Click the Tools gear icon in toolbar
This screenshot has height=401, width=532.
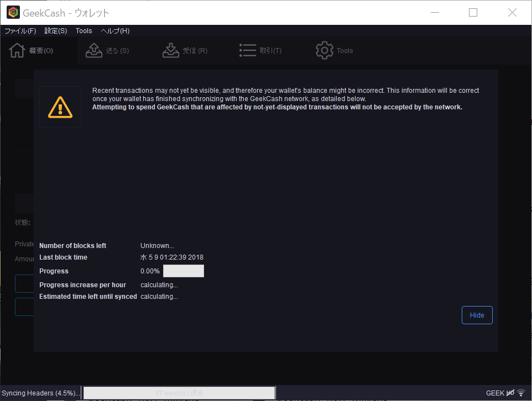[324, 50]
